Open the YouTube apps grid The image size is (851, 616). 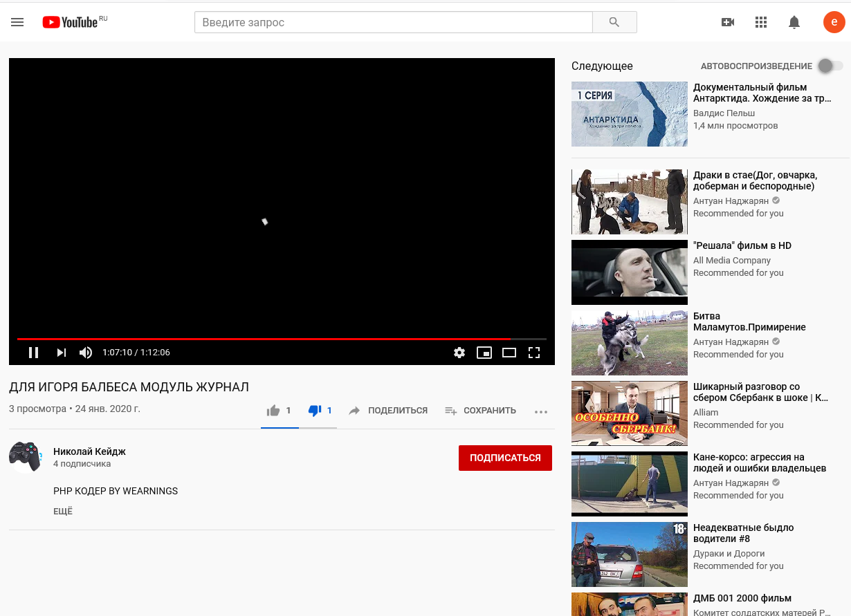point(761,22)
